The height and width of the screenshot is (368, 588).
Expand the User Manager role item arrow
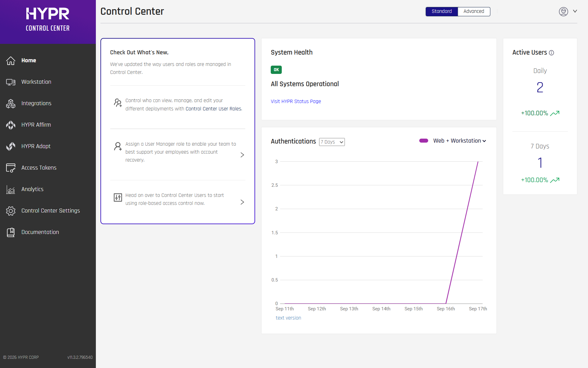[x=242, y=155]
